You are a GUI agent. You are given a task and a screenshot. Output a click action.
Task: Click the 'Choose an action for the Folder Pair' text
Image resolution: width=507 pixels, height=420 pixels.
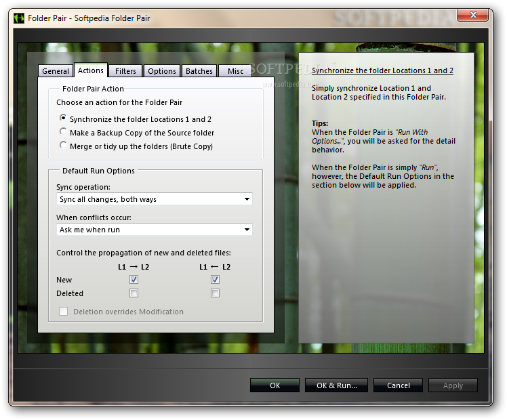coord(119,102)
